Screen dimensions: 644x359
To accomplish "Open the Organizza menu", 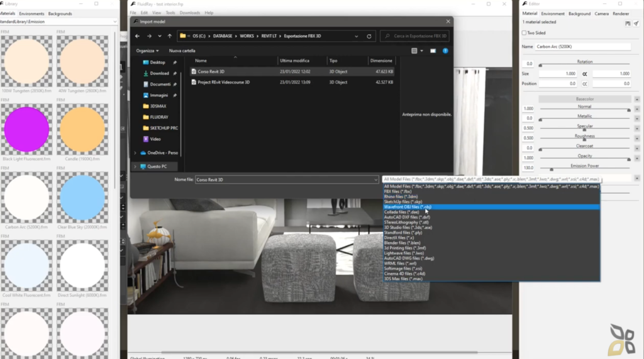I will point(147,51).
